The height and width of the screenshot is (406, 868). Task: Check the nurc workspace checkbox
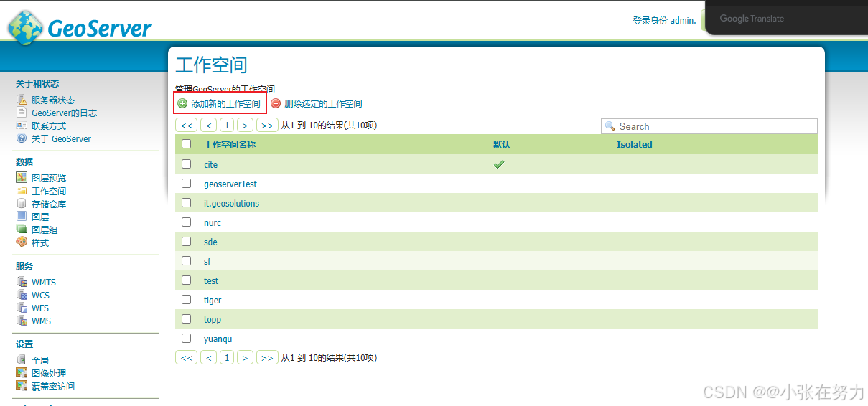click(187, 222)
